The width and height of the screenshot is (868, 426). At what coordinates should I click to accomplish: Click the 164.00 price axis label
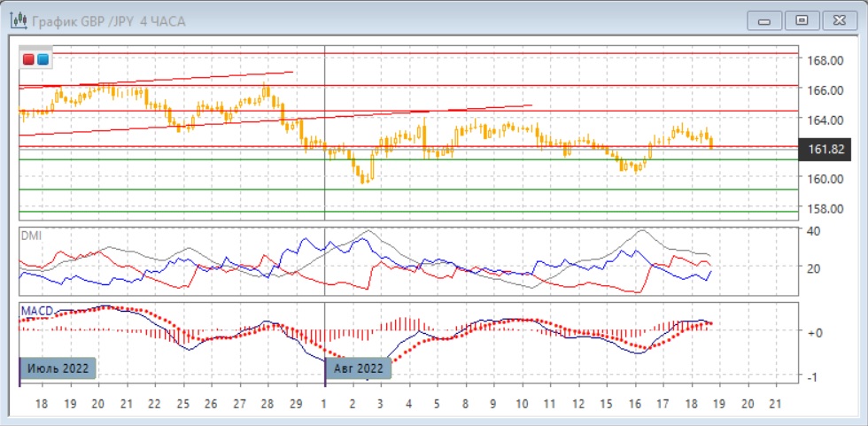824,120
